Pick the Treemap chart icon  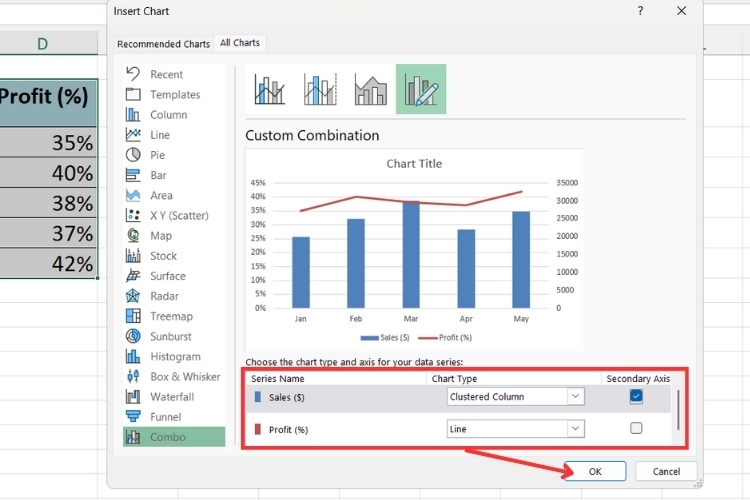(133, 316)
